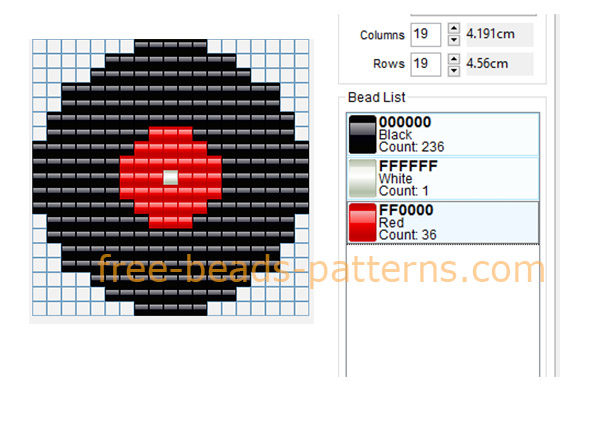Click the Count: 236 text for Black

[x=411, y=147]
